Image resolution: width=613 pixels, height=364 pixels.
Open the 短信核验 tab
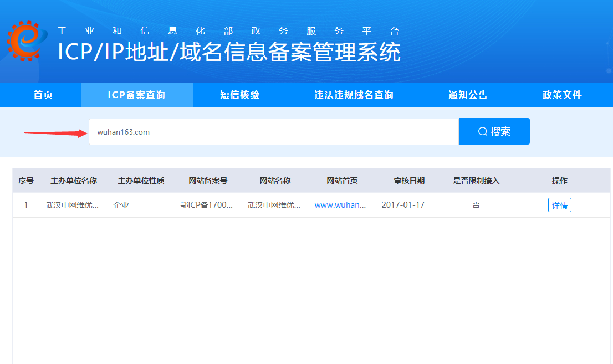[239, 95]
